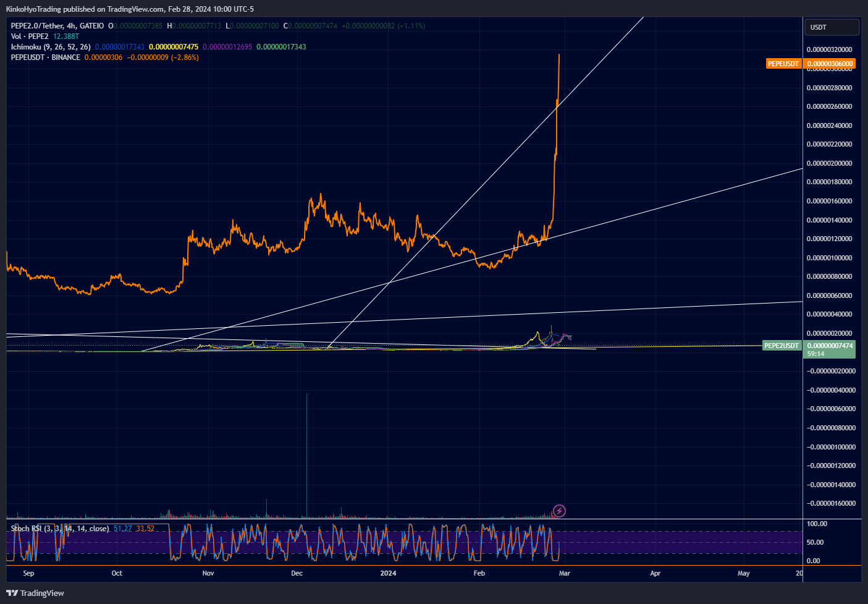Click the Stoch RSI value 51.27
This screenshot has height=604, width=868.
(123, 529)
